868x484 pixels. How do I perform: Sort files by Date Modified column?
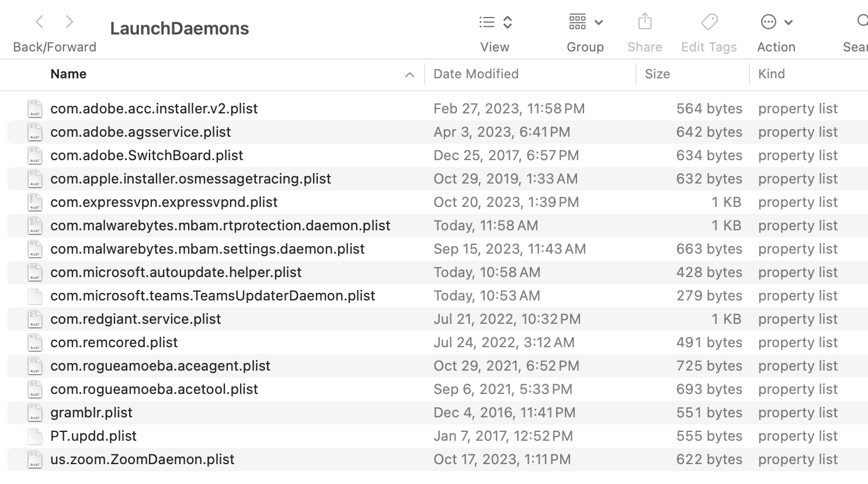click(476, 74)
